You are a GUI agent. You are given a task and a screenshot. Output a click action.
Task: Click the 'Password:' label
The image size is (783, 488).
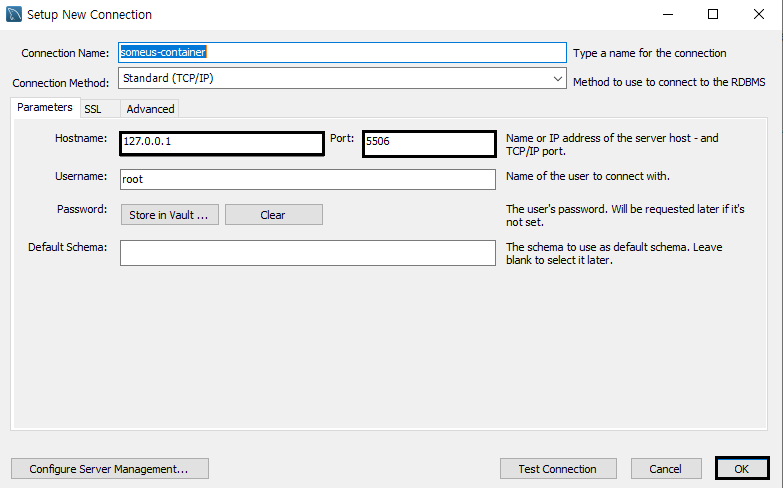click(x=82, y=209)
